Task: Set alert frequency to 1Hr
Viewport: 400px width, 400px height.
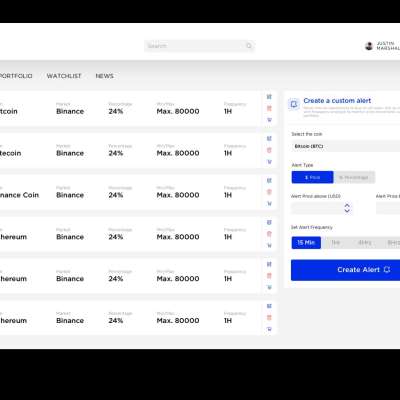Action: 335,243
